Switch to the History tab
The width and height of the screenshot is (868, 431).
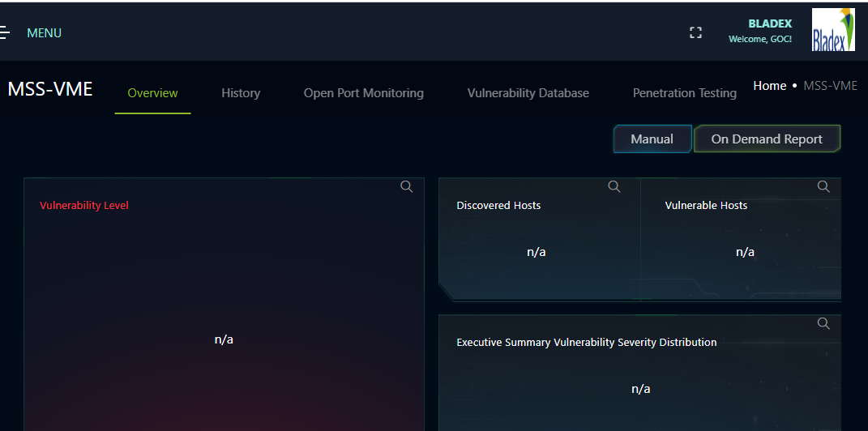point(241,93)
